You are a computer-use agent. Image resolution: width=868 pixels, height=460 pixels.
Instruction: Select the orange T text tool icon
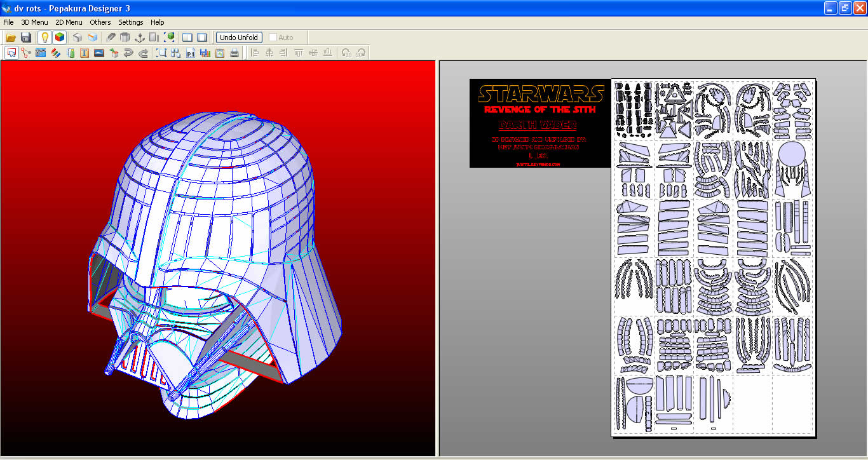pos(85,53)
